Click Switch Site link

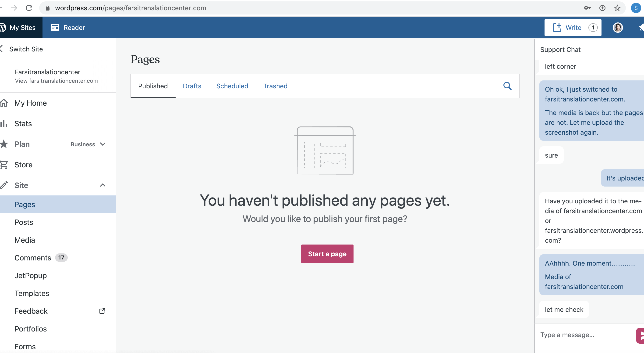(26, 49)
